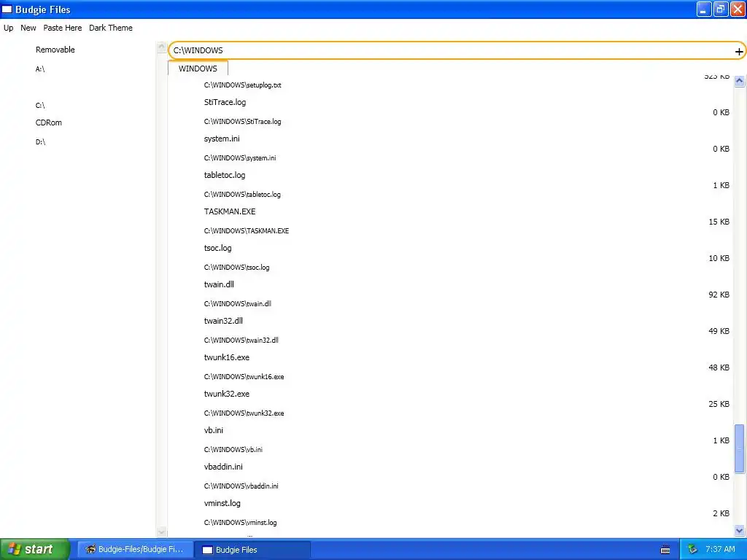Viewport: 747px width, 560px height.
Task: Select the vbaddin.ini file
Action: tap(223, 467)
